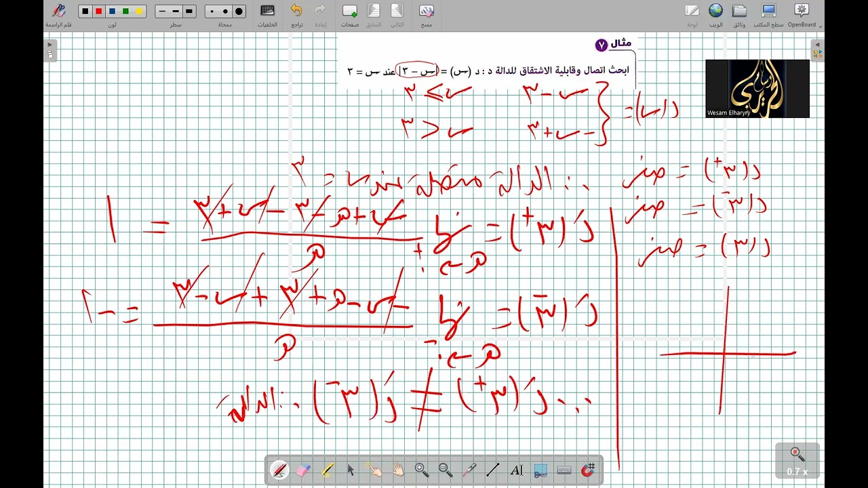
Task: Choose the medium line width
Action: point(176,12)
